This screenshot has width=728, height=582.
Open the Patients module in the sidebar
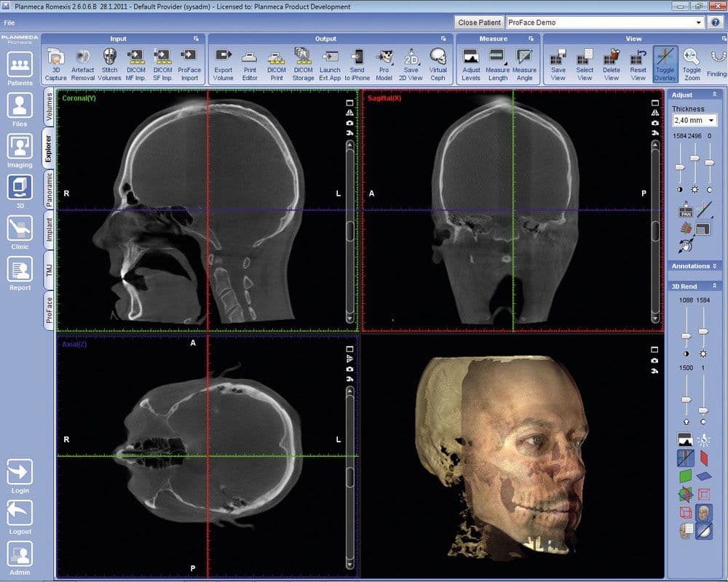click(20, 69)
